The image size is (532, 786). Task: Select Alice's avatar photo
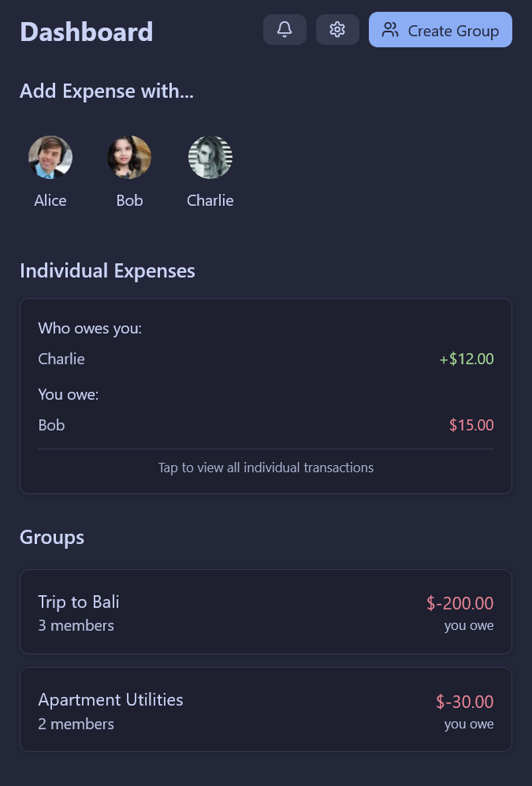click(50, 157)
